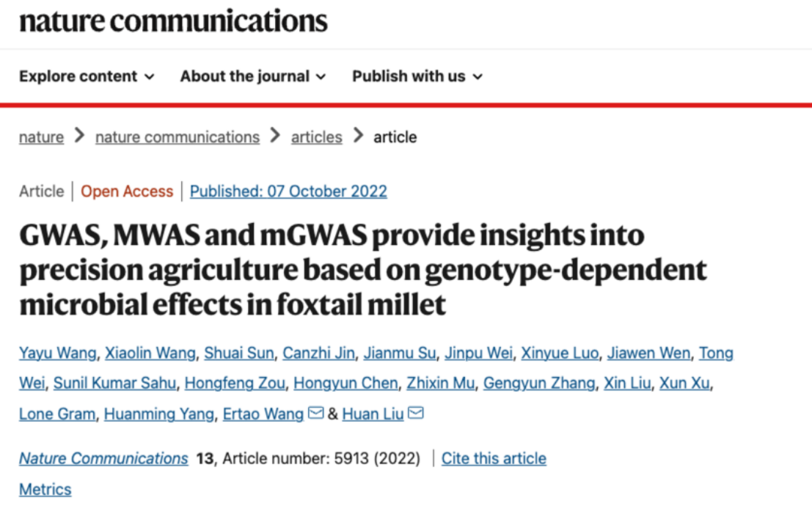Screen dimensions: 812x528
Task: Click the email envelope icon beside Ertao Wang
Action: [316, 413]
